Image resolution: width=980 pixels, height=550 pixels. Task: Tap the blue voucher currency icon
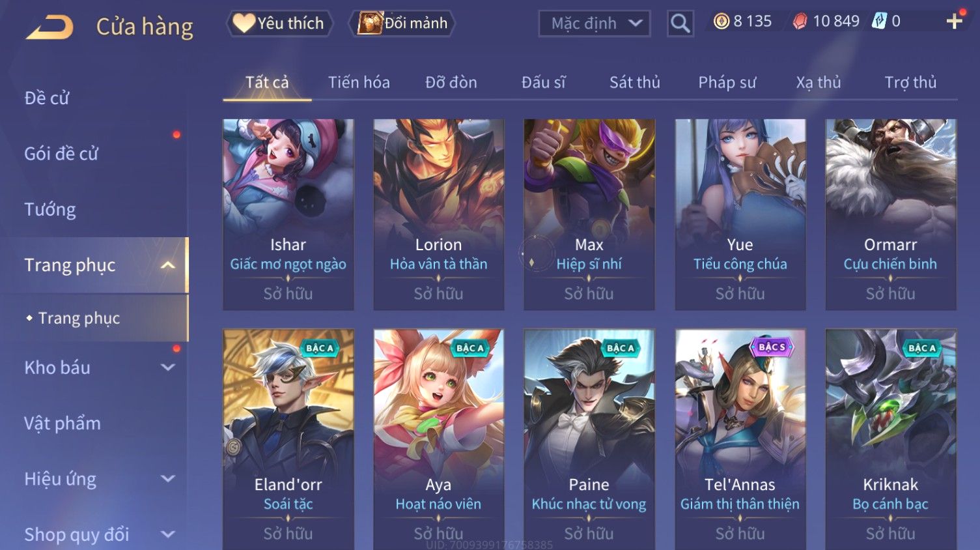(x=879, y=22)
